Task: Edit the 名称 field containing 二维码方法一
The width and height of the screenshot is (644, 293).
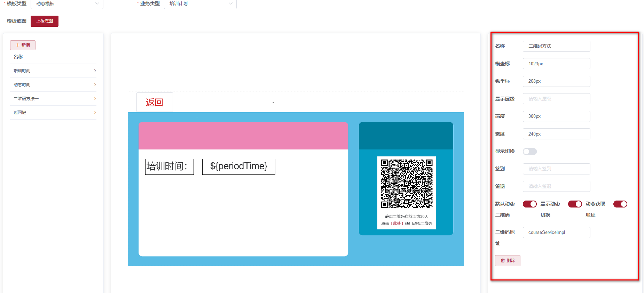Action: click(x=556, y=46)
